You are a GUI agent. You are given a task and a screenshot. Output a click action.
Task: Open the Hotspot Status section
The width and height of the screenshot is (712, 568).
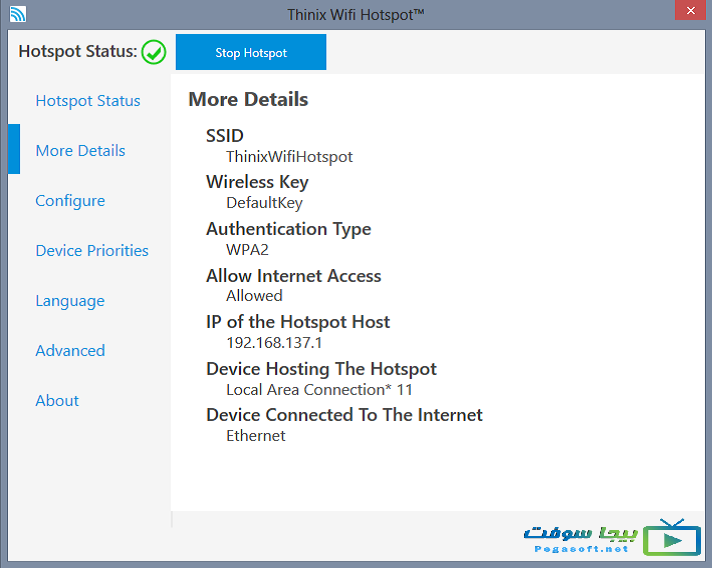(x=88, y=101)
